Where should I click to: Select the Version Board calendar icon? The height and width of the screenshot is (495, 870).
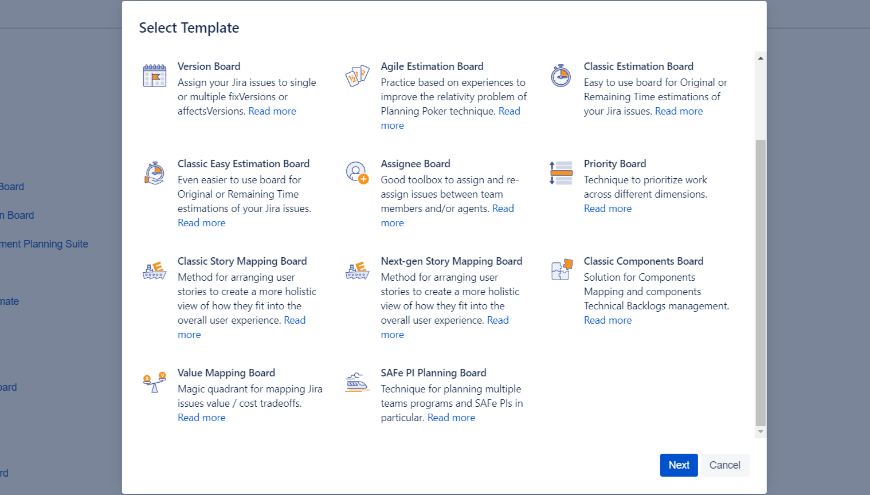[154, 75]
